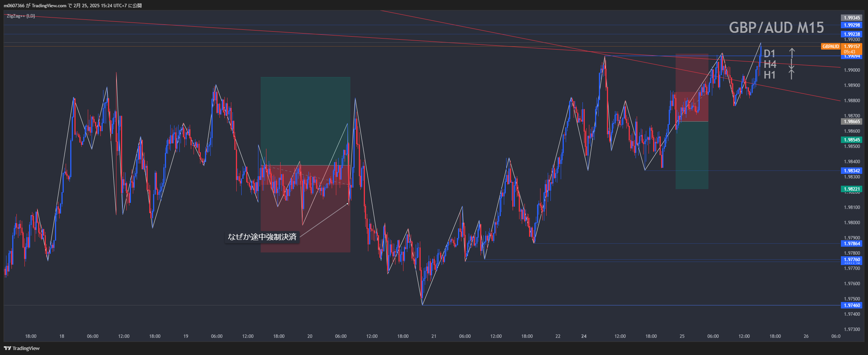Select the D1 timeframe text label
The width and height of the screenshot is (868, 355).
coord(769,53)
